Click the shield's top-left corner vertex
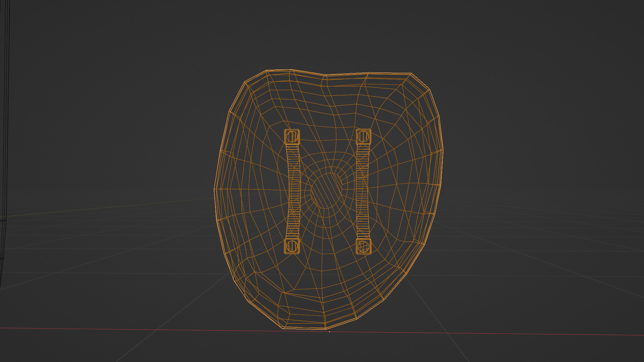The image size is (644, 362). point(267,70)
